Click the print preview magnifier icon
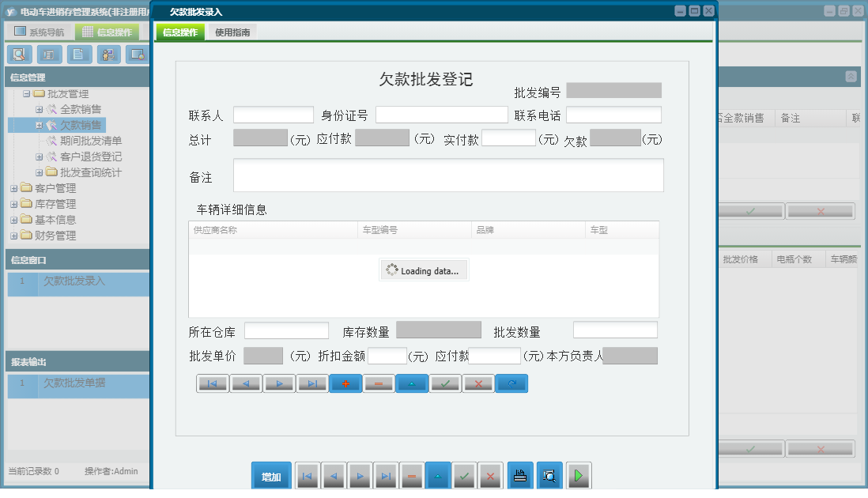This screenshot has height=498, width=868. [549, 476]
